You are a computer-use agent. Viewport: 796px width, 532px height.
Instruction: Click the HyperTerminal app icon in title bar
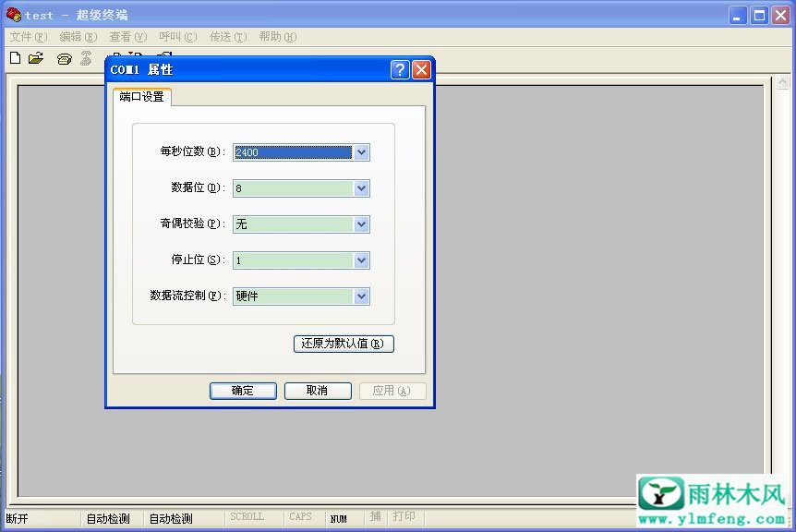[x=14, y=15]
